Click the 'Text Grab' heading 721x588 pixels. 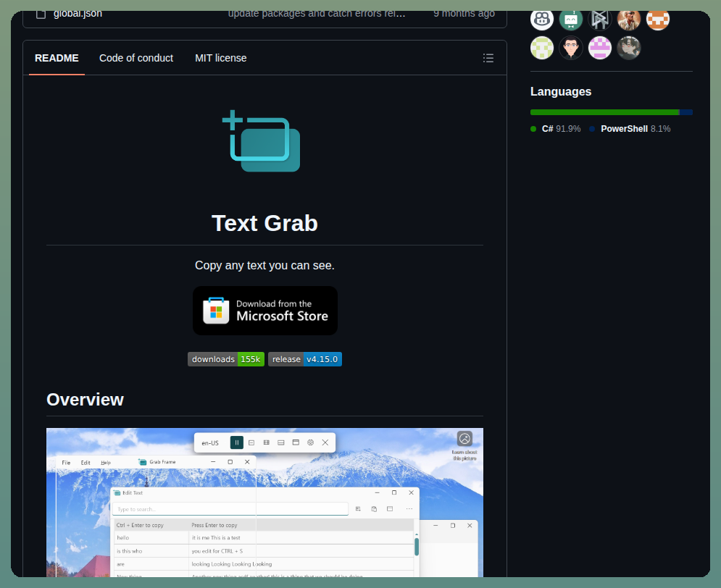click(265, 223)
